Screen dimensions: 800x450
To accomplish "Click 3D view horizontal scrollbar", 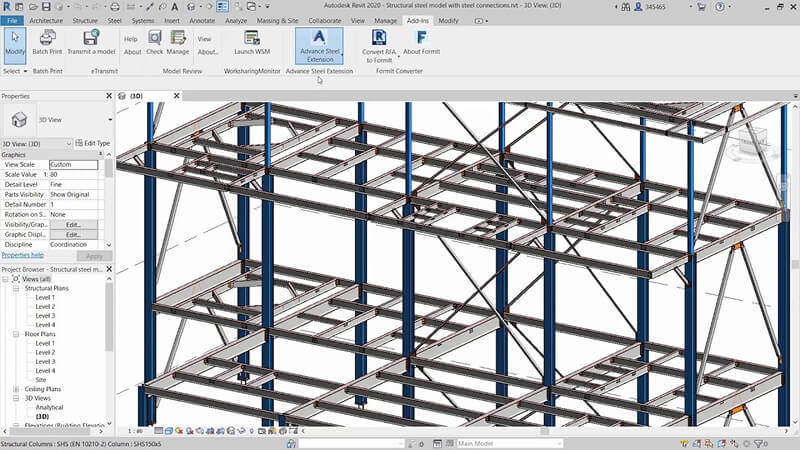I will (x=544, y=431).
